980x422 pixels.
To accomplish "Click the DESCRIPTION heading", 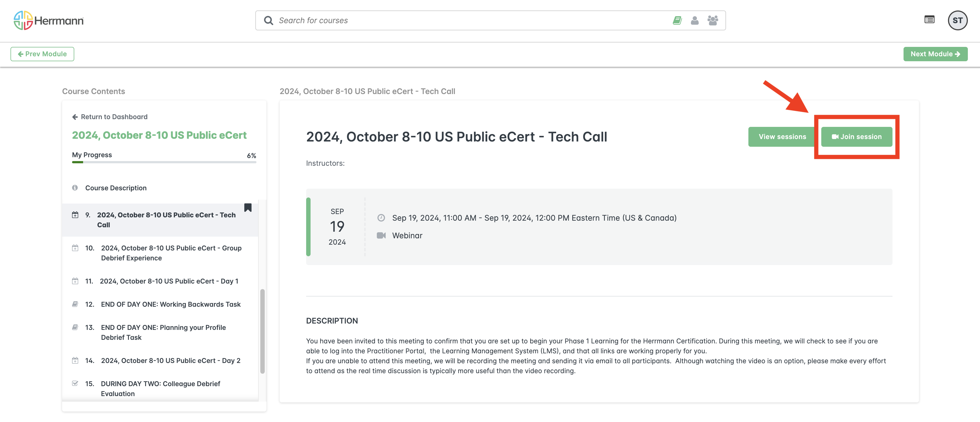I will pyautogui.click(x=332, y=321).
